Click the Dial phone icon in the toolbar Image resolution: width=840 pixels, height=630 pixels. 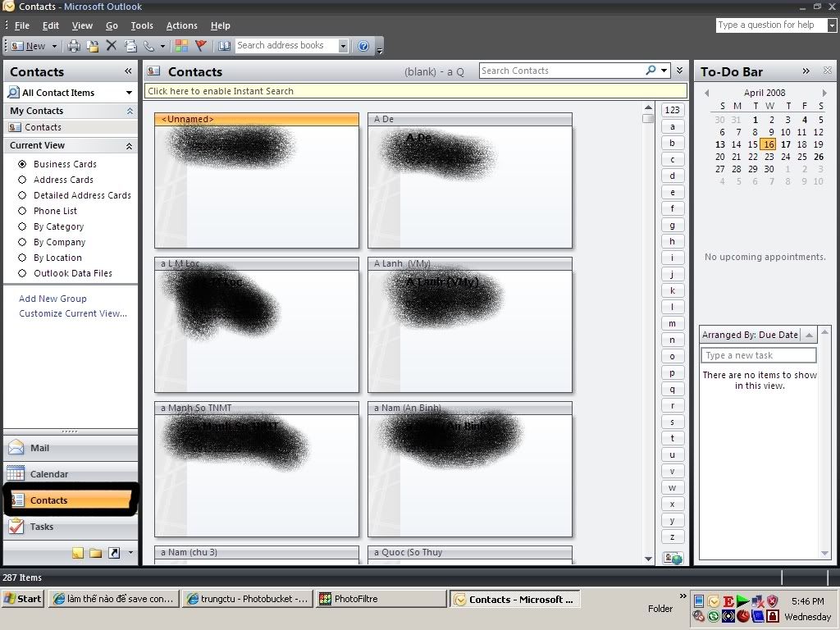pos(148,45)
